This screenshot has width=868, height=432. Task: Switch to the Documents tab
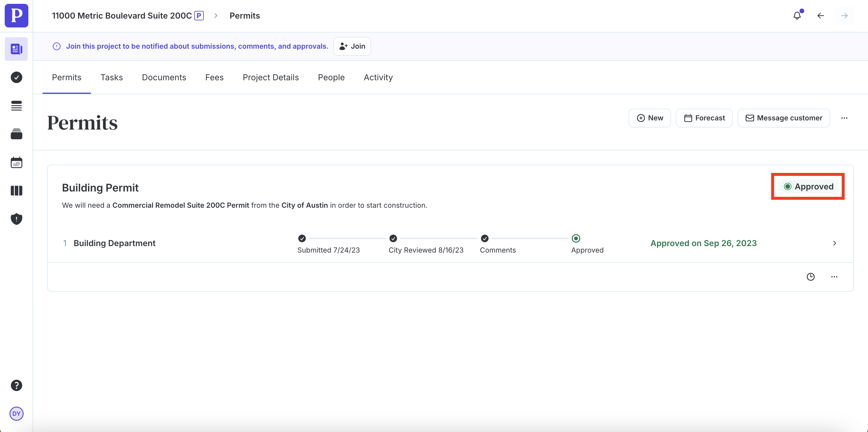164,77
